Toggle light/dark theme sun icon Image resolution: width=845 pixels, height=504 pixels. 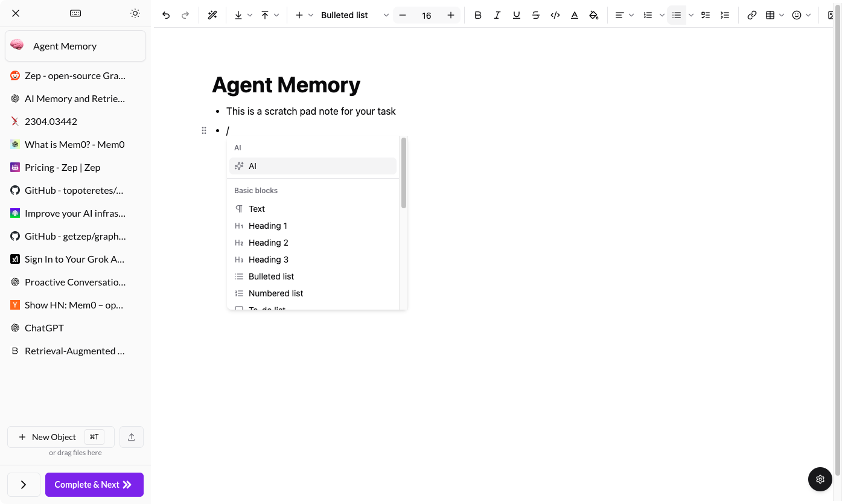[x=135, y=13]
